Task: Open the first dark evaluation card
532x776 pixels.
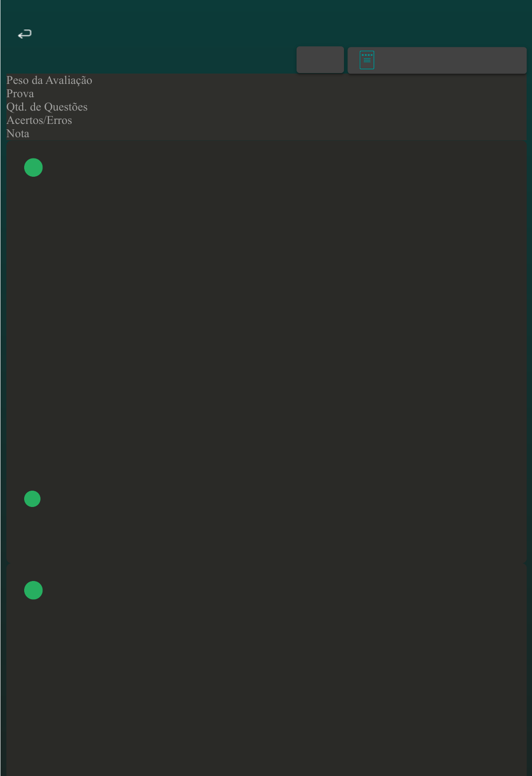Action: click(266, 351)
